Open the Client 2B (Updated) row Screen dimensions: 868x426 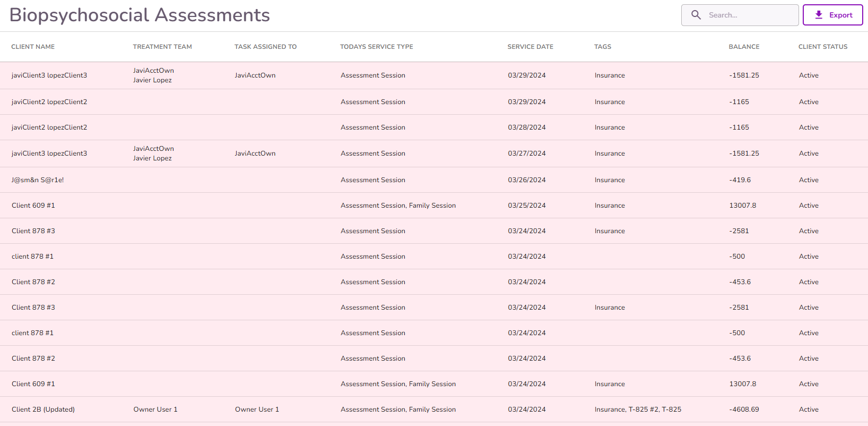434,410
